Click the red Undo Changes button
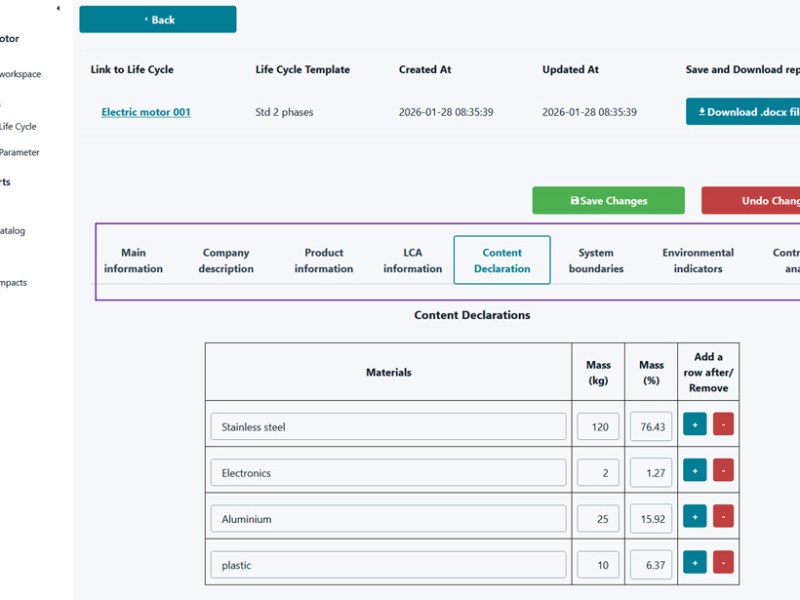 (752, 201)
